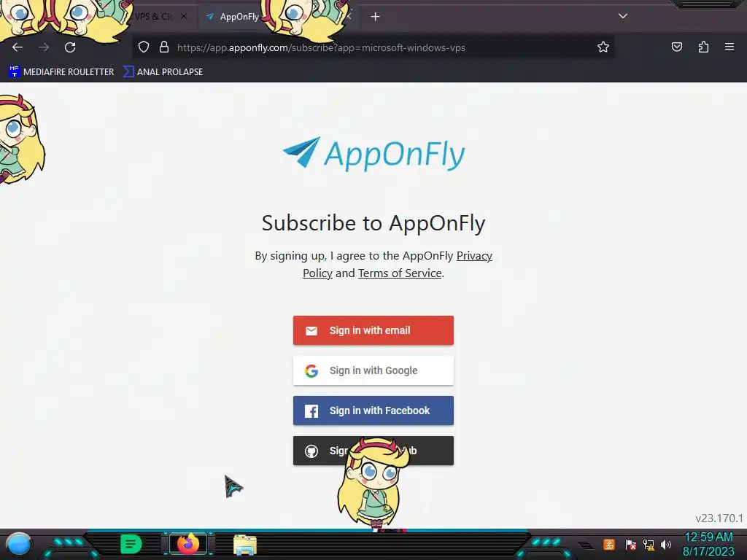Open the ANAL PROLAPSE bookmark

coord(163,72)
